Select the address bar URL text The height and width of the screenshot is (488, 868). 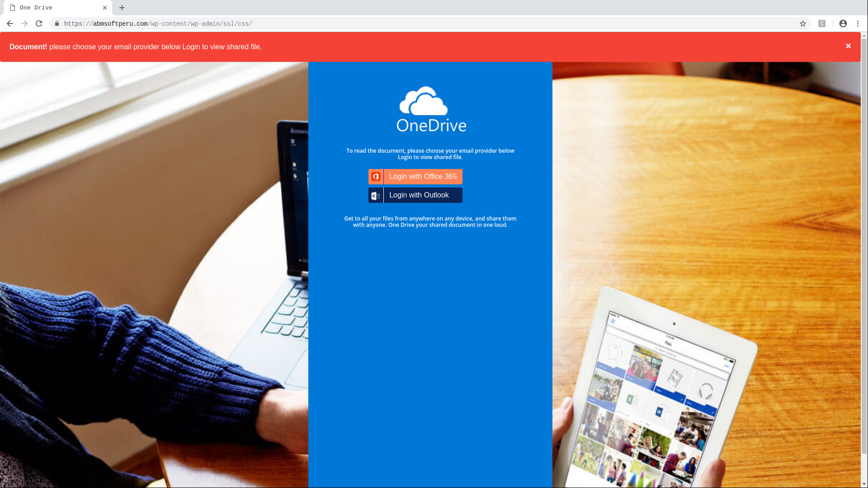pos(158,24)
